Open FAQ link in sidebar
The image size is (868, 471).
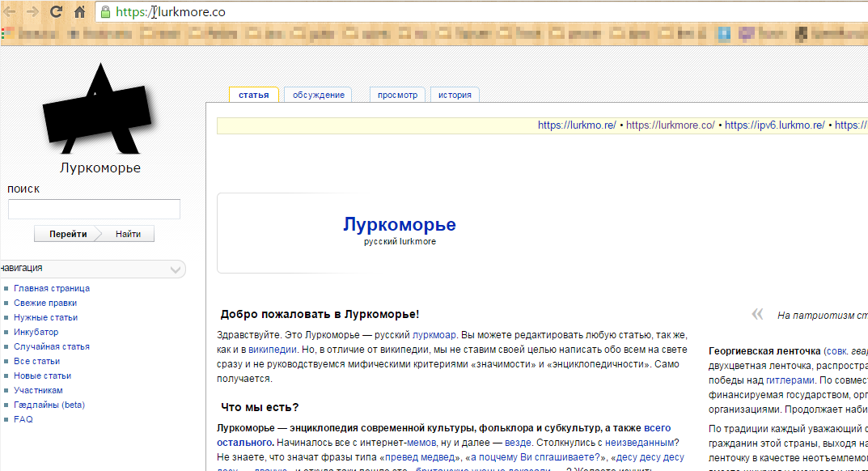(23, 419)
